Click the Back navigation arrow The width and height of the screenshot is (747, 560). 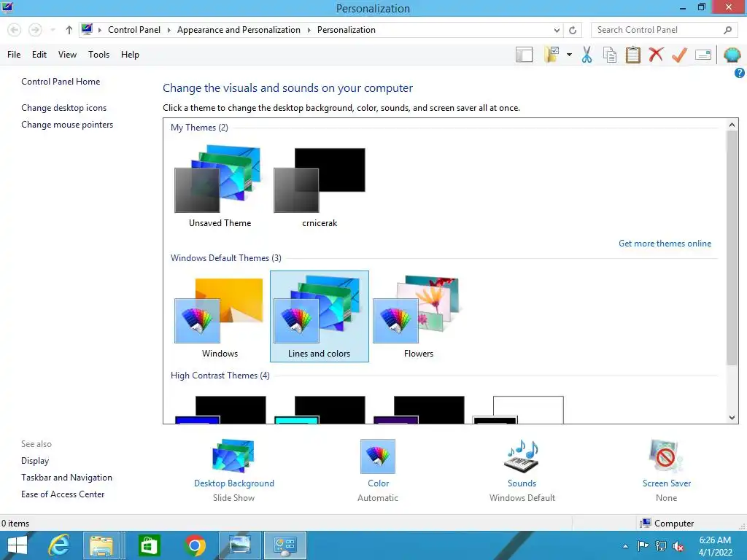click(x=15, y=30)
